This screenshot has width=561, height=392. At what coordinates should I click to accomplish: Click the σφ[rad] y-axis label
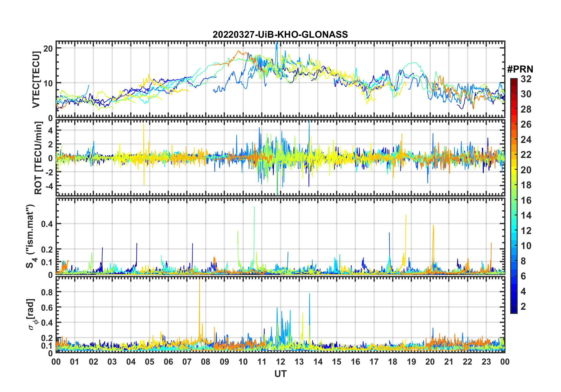32,314
